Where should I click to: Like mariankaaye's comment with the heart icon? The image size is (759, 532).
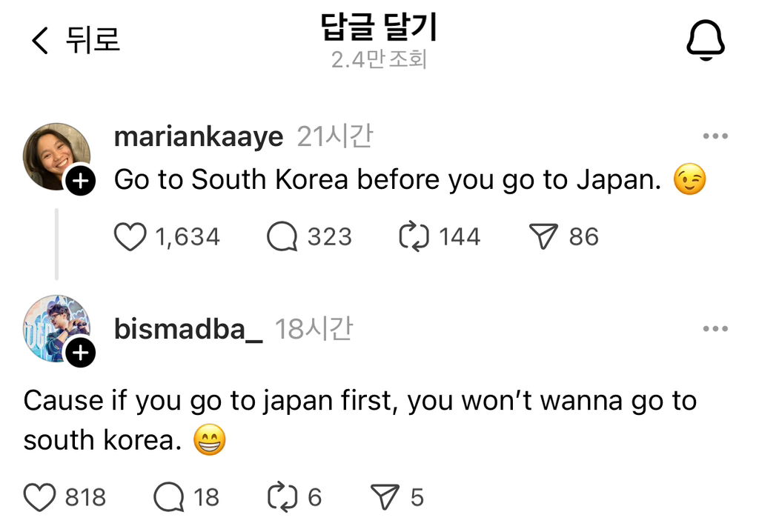130,236
